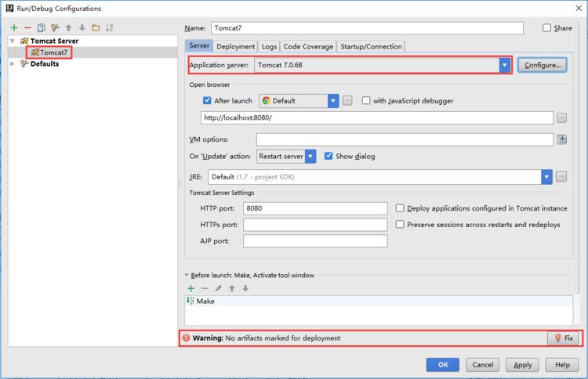The image size is (588, 379).
Task: Edit the selected before-launch task pencil
Action: tap(218, 288)
